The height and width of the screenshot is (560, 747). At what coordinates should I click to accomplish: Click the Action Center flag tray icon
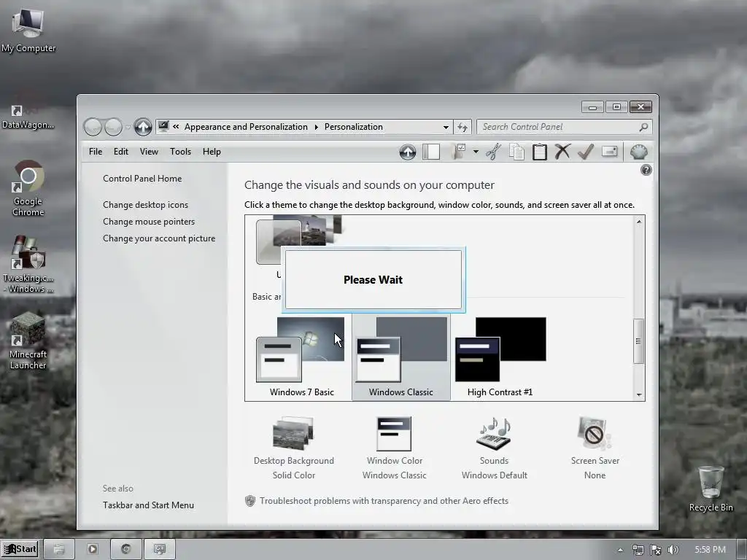(656, 550)
